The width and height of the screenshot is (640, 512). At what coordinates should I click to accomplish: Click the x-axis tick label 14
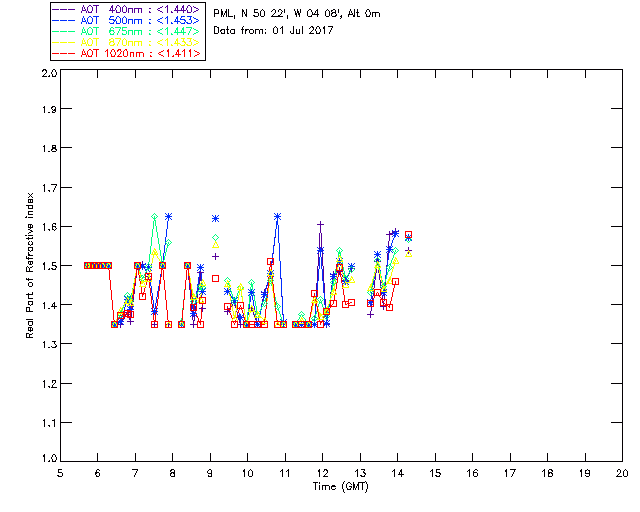pos(398,473)
